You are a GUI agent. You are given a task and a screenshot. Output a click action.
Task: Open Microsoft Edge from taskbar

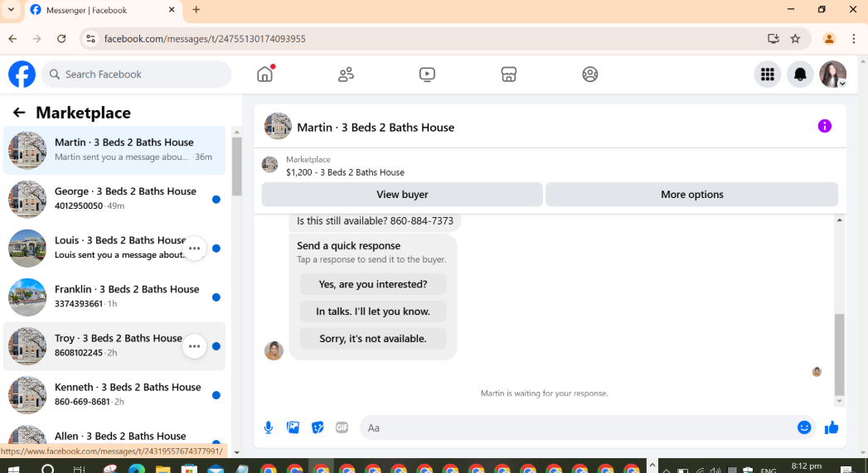click(137, 469)
